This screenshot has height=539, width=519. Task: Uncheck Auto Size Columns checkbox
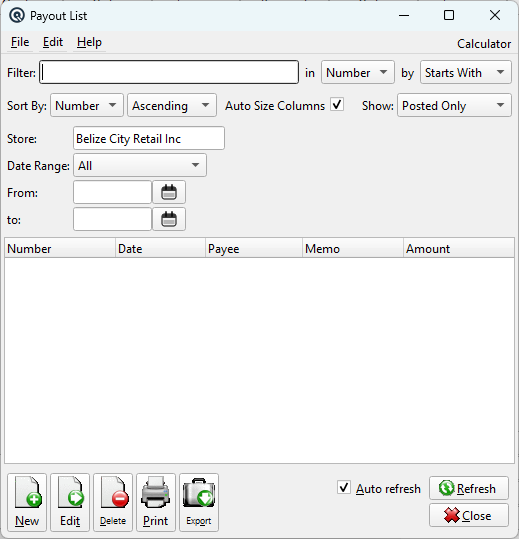coord(337,104)
